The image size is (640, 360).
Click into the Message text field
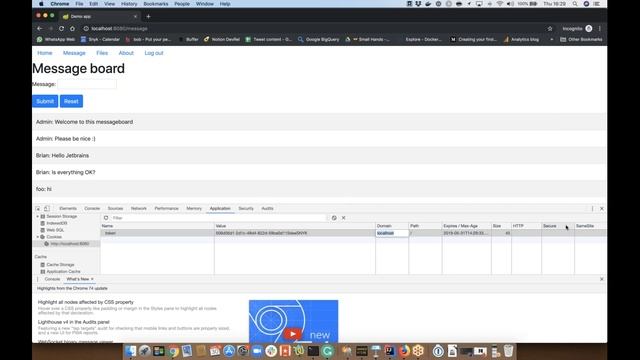tap(87, 84)
